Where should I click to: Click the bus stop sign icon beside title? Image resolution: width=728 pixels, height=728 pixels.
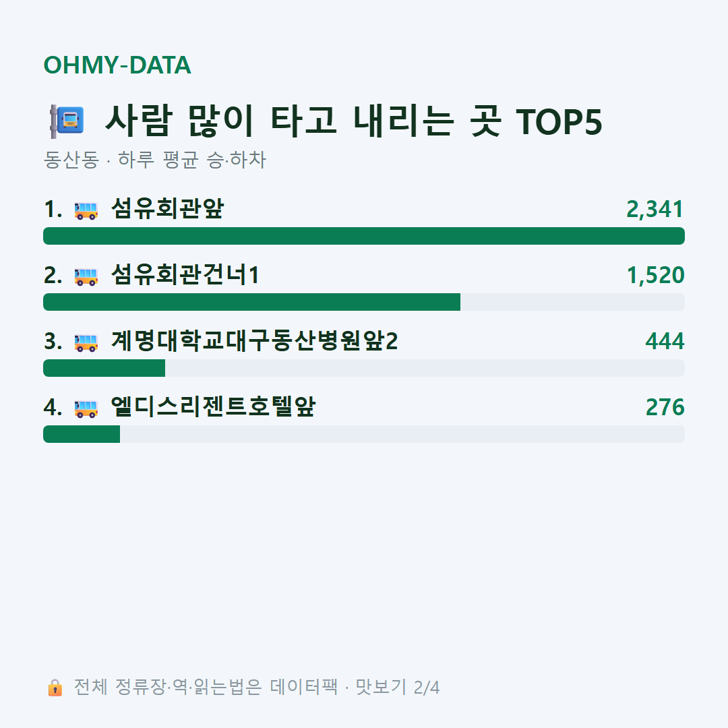point(66,121)
